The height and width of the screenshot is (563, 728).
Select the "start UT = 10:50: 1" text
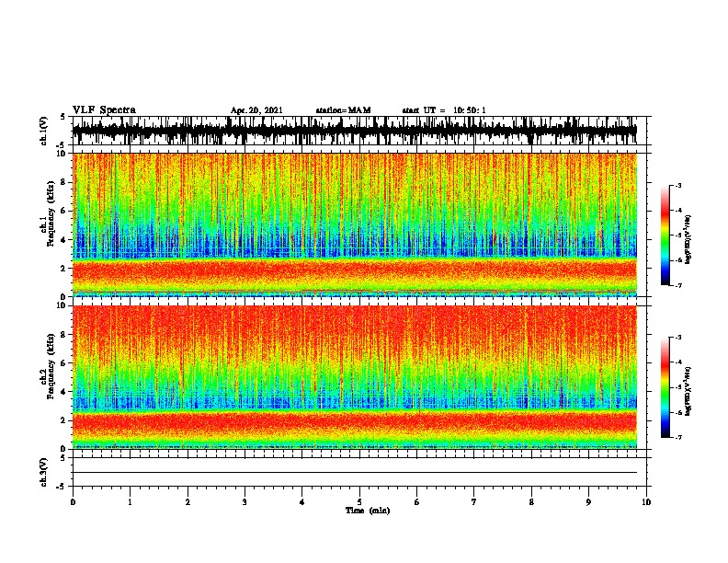(x=444, y=110)
